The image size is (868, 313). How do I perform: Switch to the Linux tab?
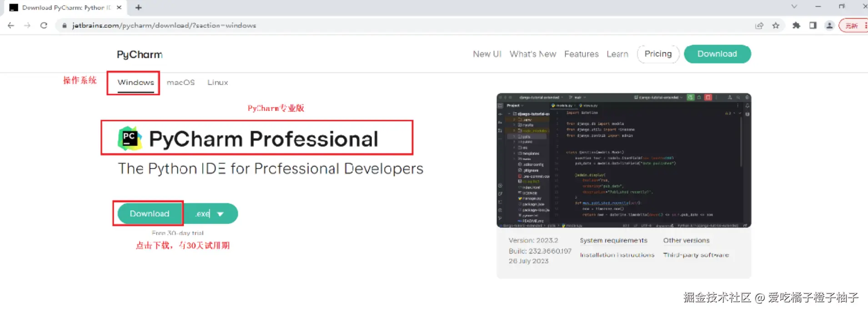coord(218,82)
